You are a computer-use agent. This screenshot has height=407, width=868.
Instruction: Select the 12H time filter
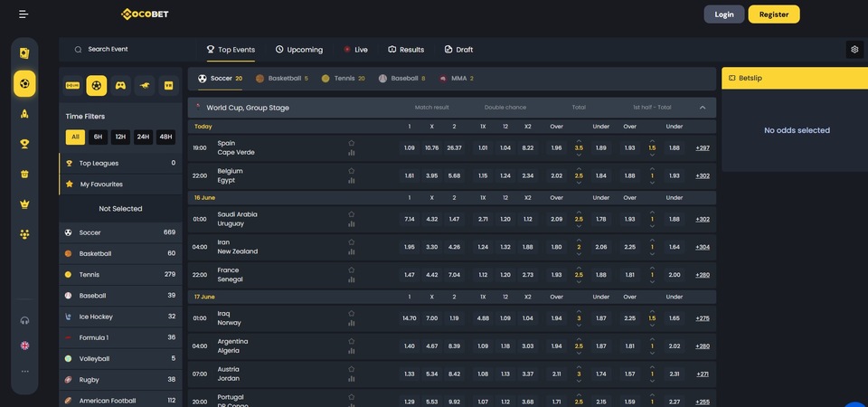pyautogui.click(x=120, y=137)
